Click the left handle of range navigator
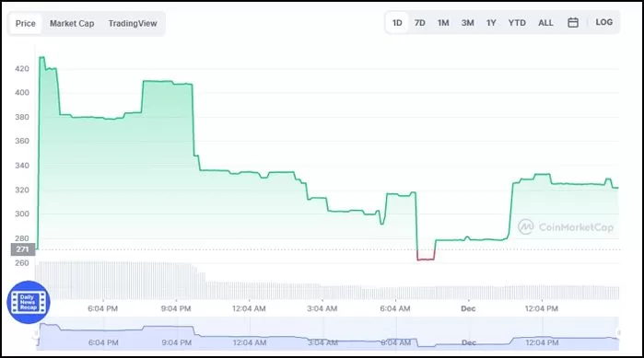 coord(37,333)
